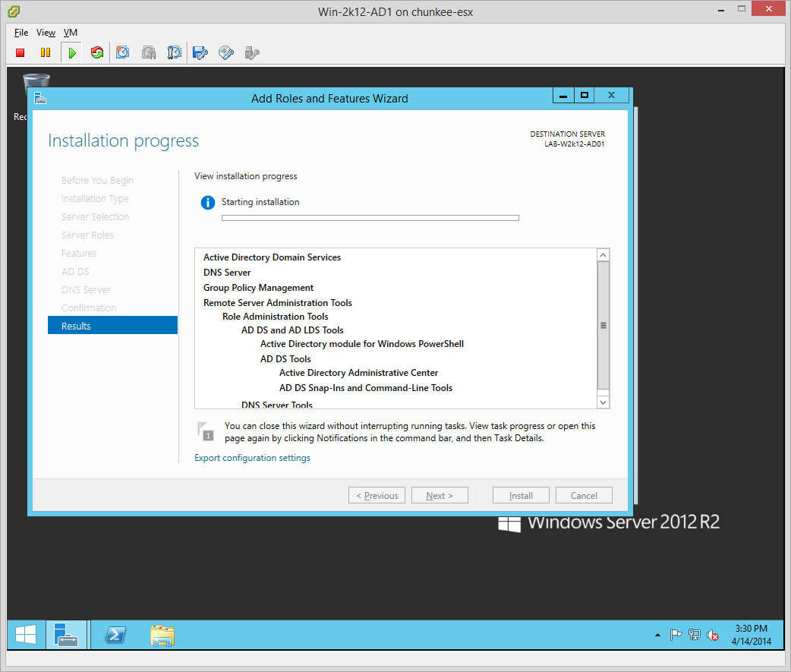Click the red Power Off VM button
The height and width of the screenshot is (672, 791).
20,52
